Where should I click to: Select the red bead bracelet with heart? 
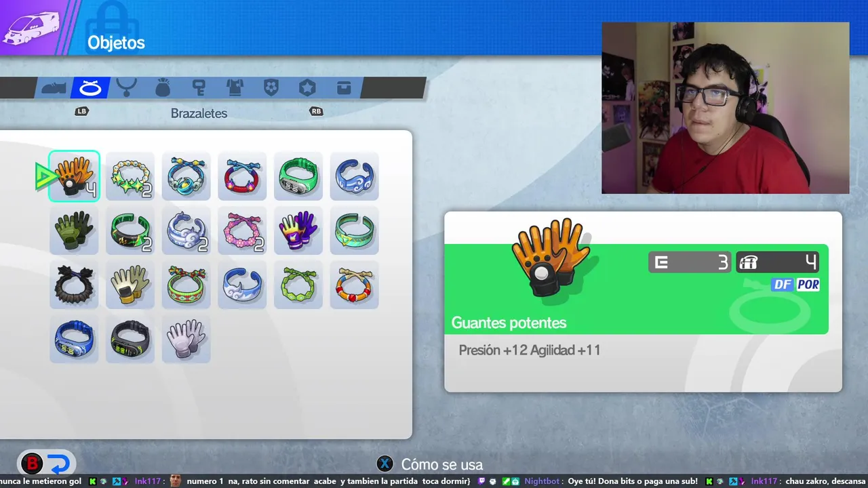(x=355, y=285)
